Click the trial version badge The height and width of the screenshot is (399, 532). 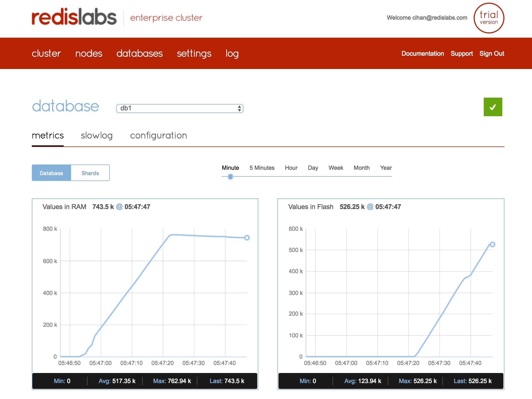coord(489,18)
